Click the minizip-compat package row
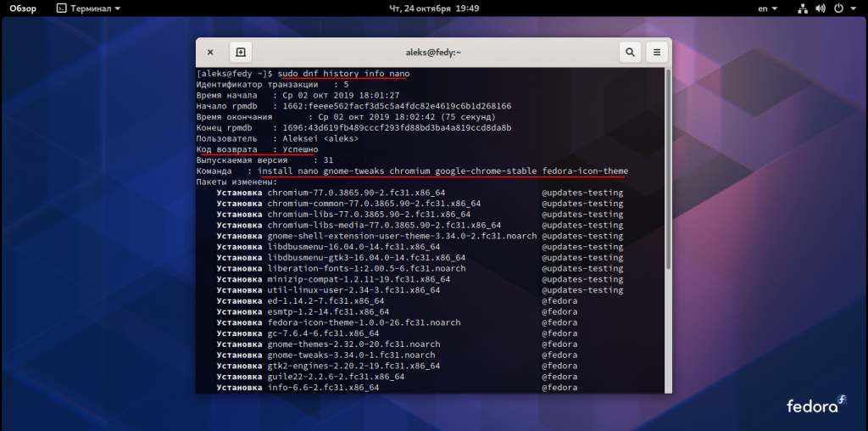Screen dimensions: 868x431 tap(420, 279)
